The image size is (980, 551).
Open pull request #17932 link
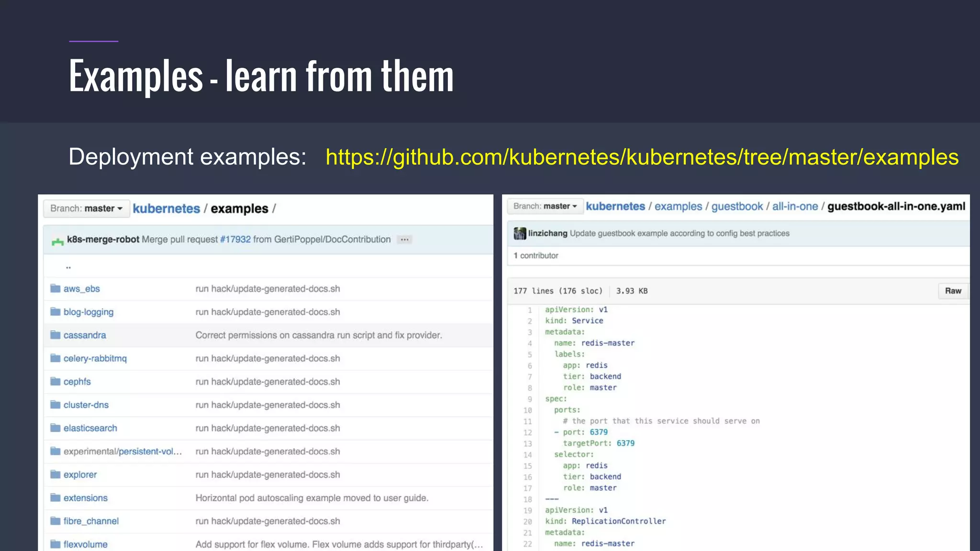(x=235, y=239)
